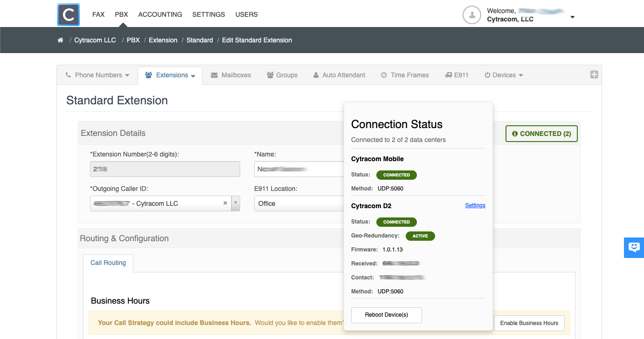644x339 pixels.
Task: Open the Mailboxes tab
Action: pos(231,75)
